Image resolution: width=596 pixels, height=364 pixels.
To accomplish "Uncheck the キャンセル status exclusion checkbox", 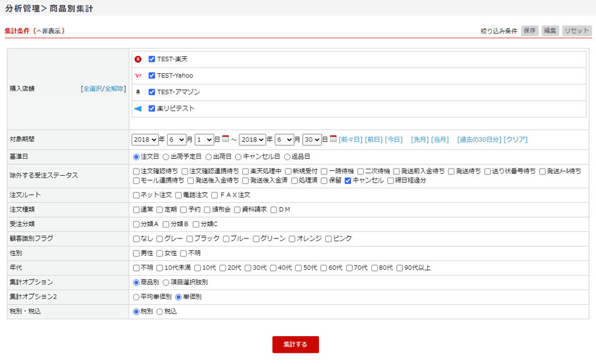I will click(348, 180).
